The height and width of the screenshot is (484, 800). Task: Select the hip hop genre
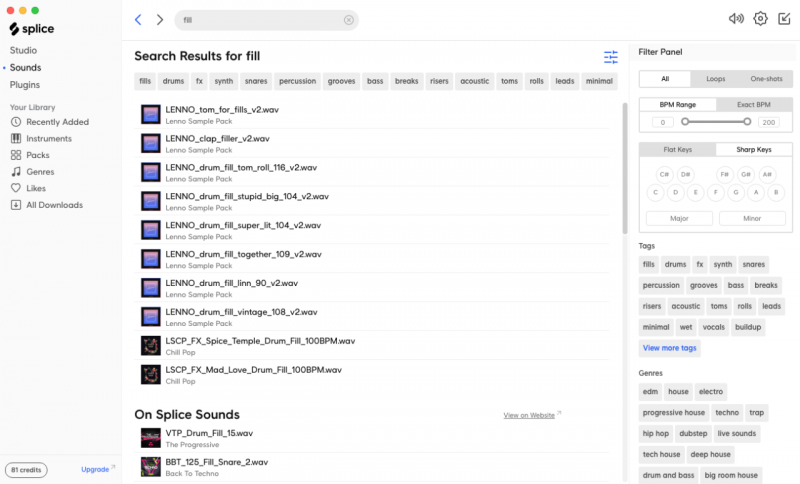click(x=656, y=434)
